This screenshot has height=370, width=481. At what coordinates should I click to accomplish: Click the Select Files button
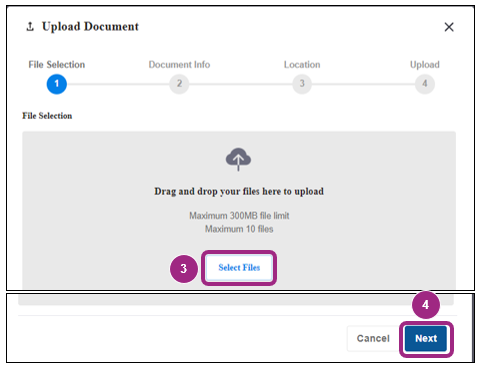[239, 268]
